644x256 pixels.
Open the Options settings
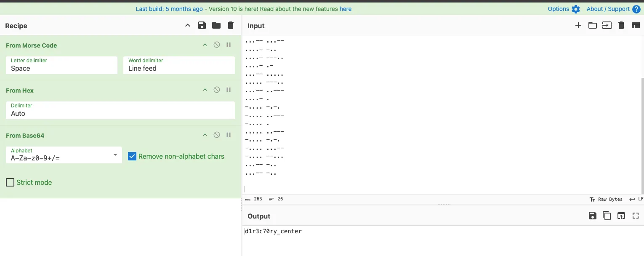click(x=564, y=9)
